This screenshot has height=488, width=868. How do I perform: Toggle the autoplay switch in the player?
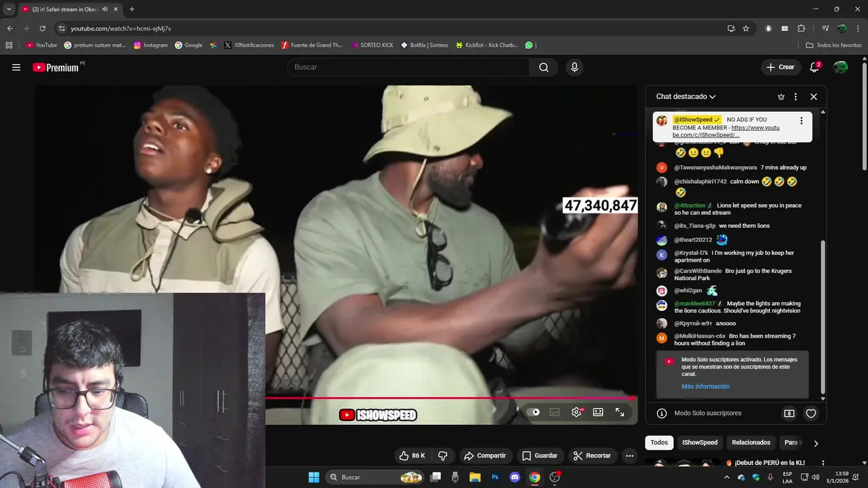534,412
